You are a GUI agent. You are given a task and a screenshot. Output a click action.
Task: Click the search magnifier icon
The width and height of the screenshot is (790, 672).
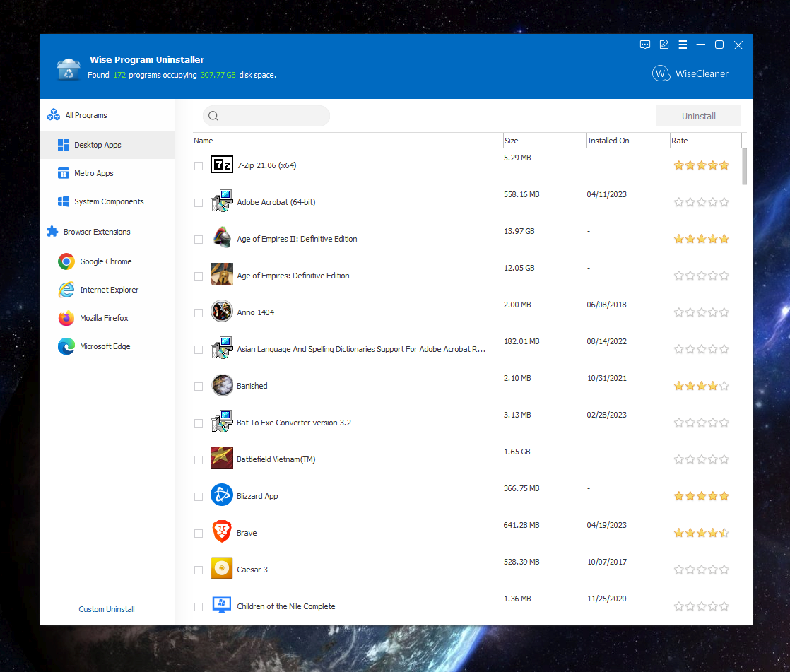[213, 116]
